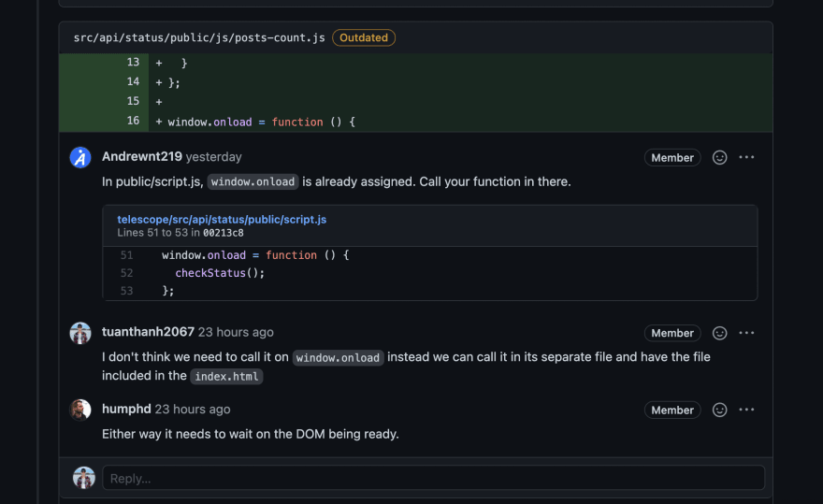Add emoji reaction to tuanthanh2067's comment
This screenshot has height=504, width=823.
coord(719,333)
